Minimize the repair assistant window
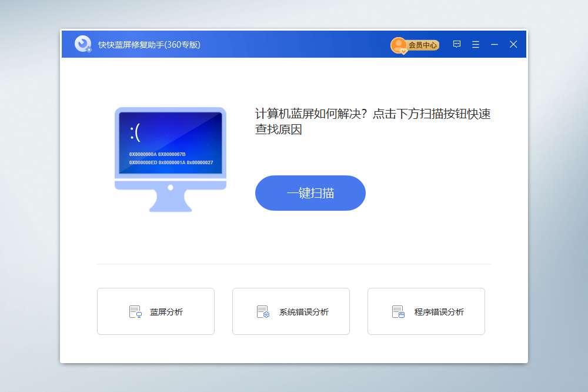 tap(495, 44)
